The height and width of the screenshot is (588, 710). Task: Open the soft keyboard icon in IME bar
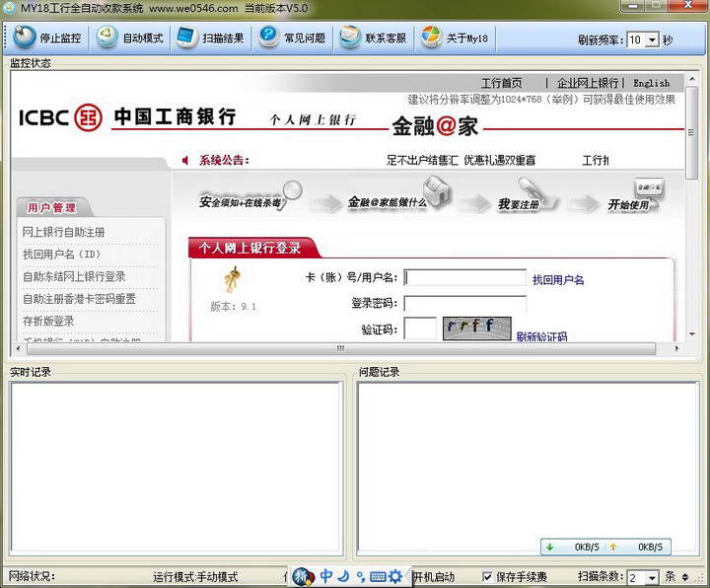(x=378, y=577)
